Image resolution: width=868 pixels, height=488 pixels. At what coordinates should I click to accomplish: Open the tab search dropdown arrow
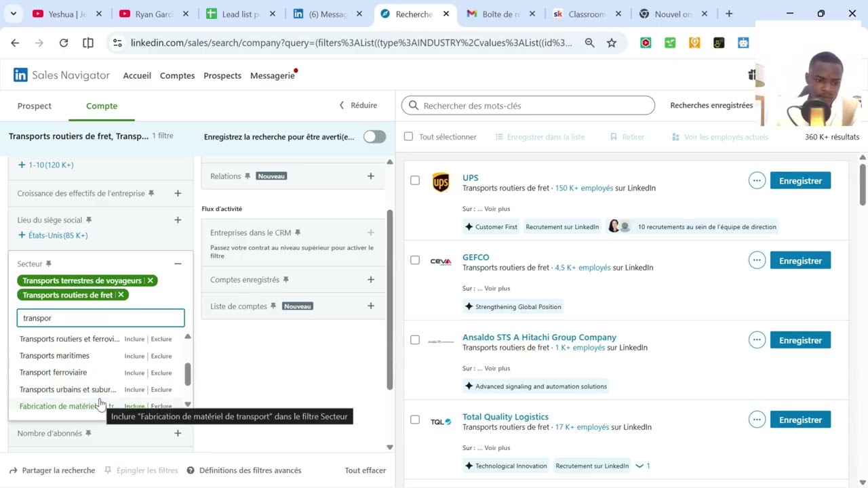(x=14, y=14)
